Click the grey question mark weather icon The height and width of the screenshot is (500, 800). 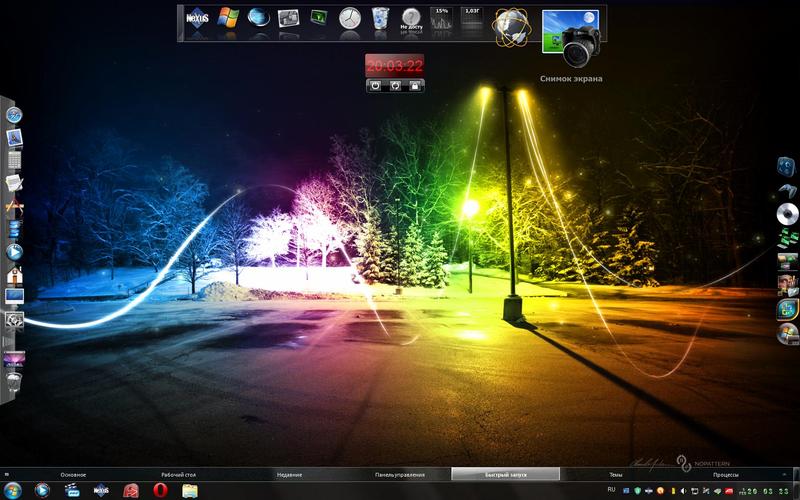point(411,19)
